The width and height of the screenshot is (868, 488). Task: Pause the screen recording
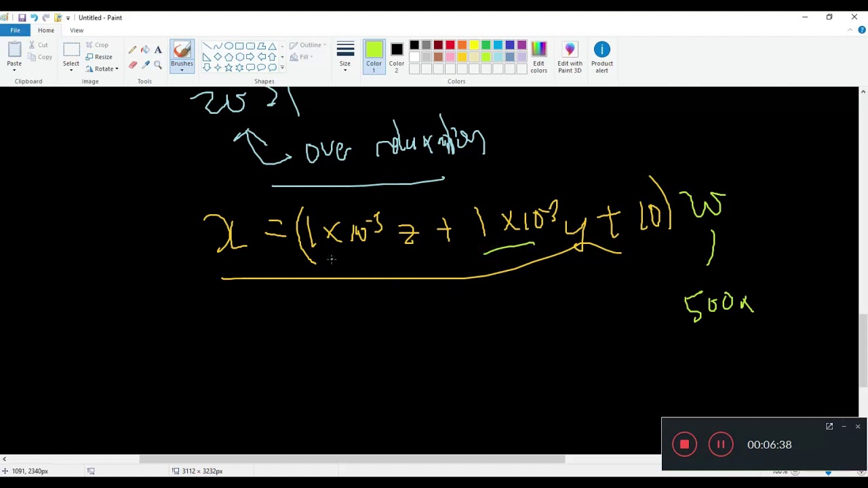[x=721, y=445]
